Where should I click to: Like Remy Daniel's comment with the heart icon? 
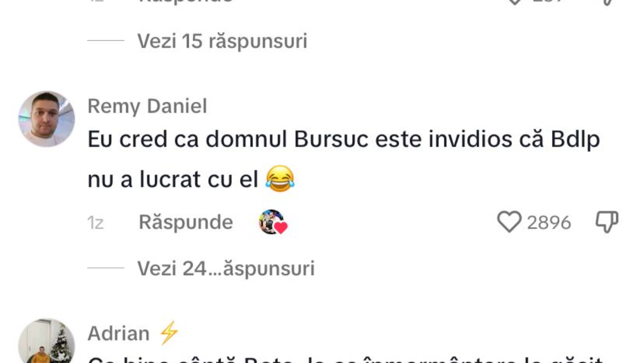click(509, 222)
